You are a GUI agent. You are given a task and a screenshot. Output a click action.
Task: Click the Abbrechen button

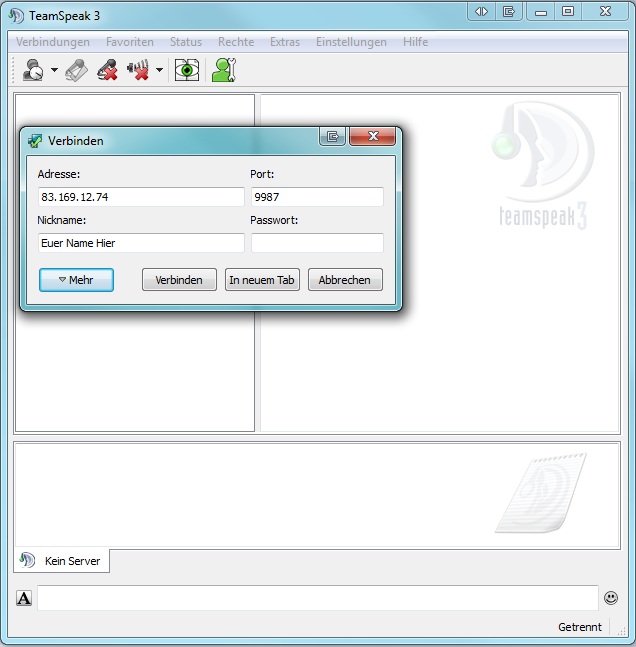345,280
